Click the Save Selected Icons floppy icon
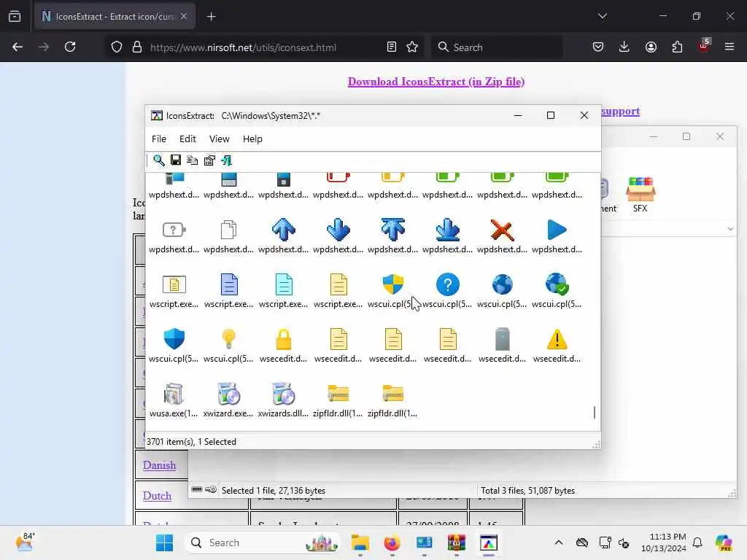This screenshot has width=747, height=560. (176, 160)
